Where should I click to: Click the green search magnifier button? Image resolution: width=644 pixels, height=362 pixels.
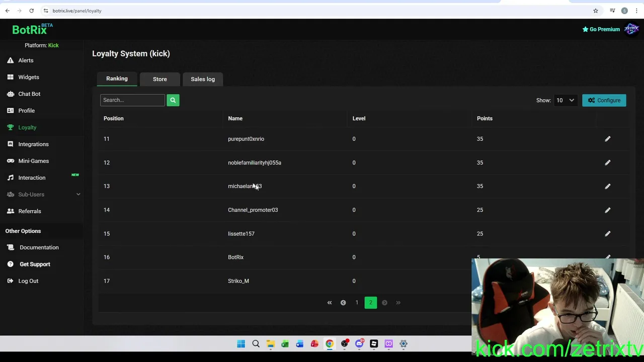point(173,100)
